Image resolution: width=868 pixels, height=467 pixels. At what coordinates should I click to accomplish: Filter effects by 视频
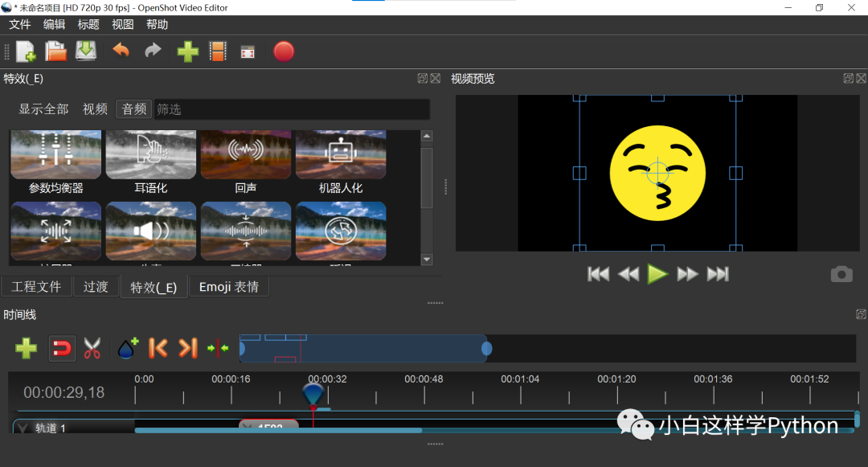pyautogui.click(x=95, y=109)
